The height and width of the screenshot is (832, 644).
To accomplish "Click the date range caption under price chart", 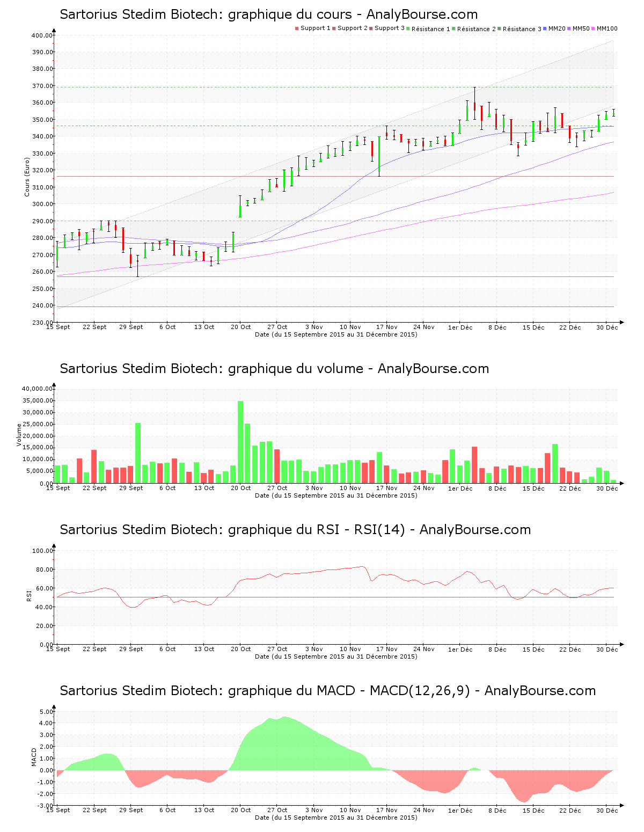I will coord(336,334).
